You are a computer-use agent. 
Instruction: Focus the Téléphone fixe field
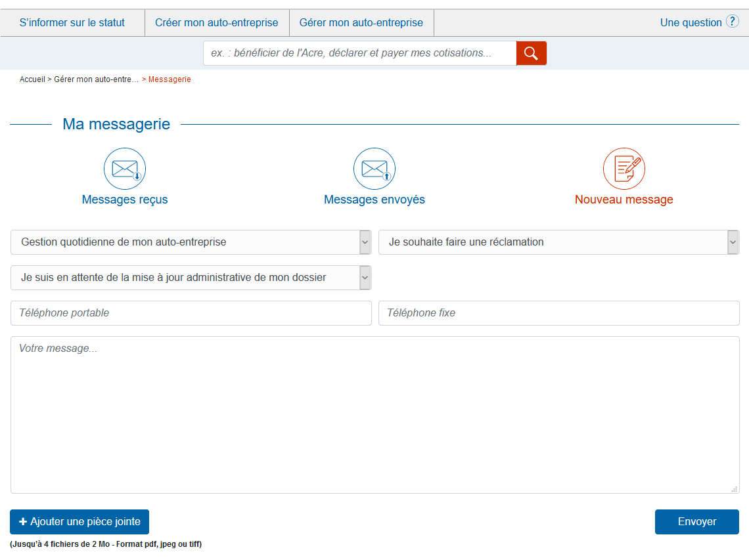pos(558,313)
